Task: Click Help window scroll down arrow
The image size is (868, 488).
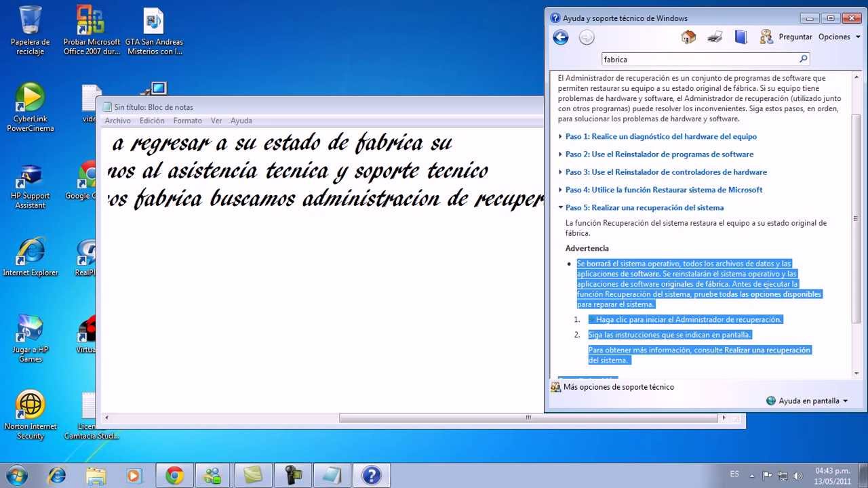Action: (x=856, y=373)
